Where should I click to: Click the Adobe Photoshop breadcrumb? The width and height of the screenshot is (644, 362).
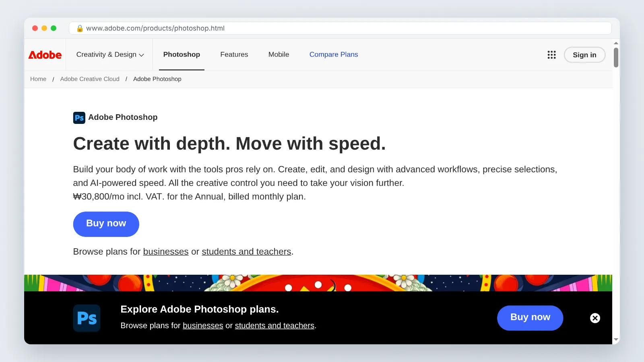(157, 79)
